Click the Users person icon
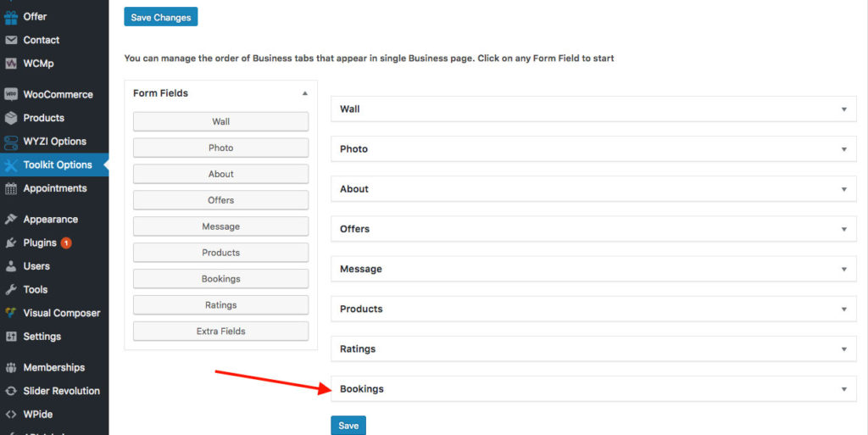The image size is (868, 435). click(x=11, y=266)
